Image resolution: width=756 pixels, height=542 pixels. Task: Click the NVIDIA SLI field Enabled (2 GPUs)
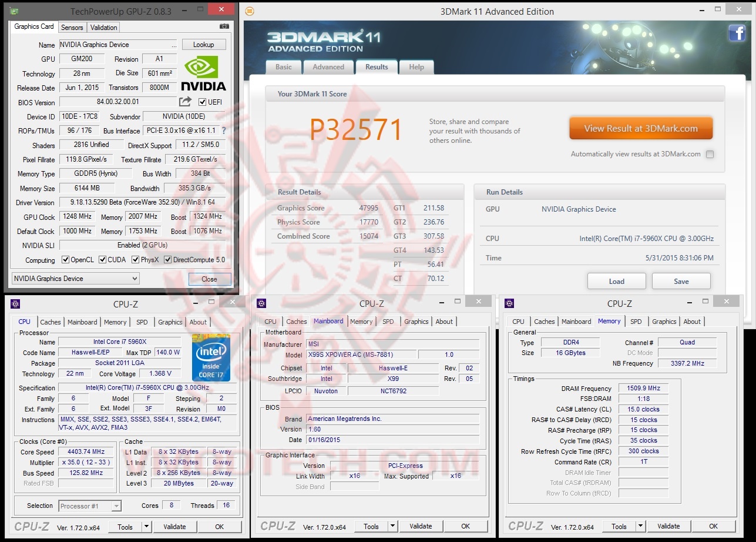(x=142, y=245)
